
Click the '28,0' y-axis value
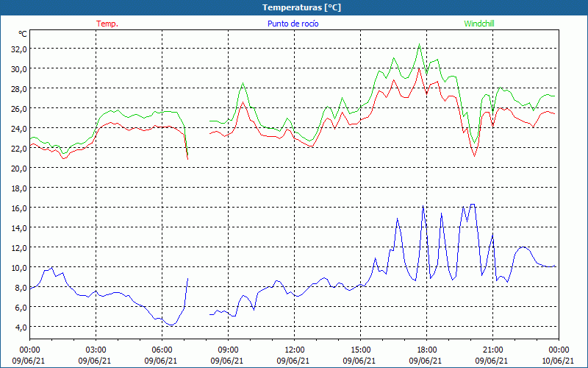tap(19, 89)
